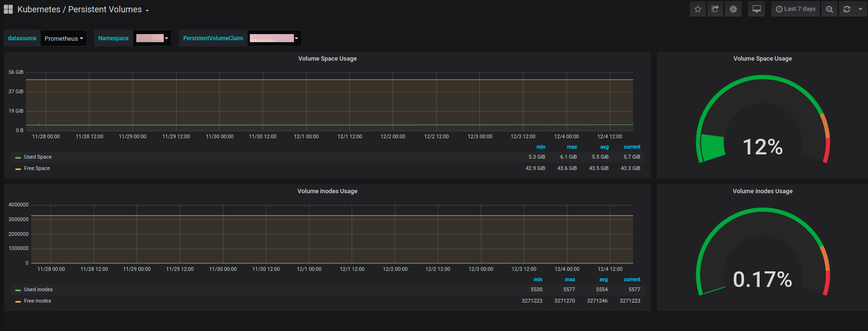Toggle the Free Space series in legend
The width and height of the screenshot is (868, 331).
[x=37, y=168]
